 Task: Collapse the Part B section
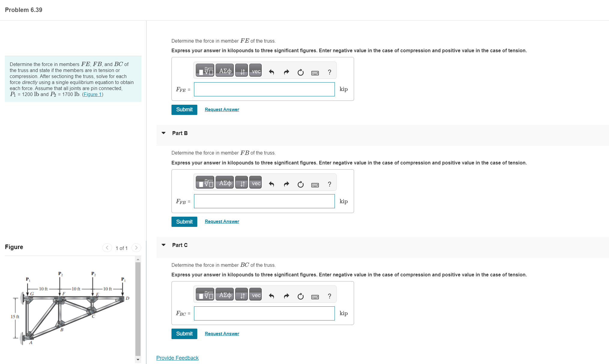[164, 133]
